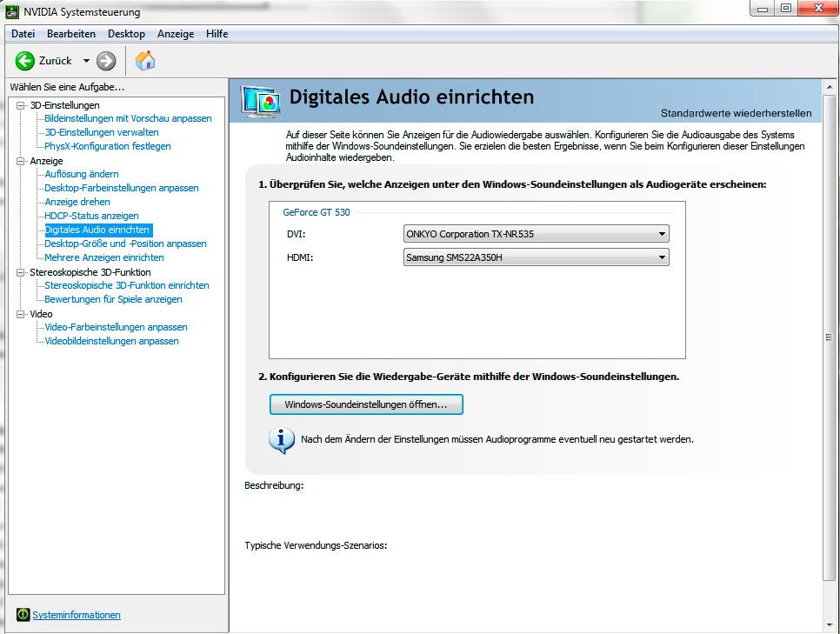
Task: Minimize the NVIDIA Systemsteuerung window
Action: tap(763, 9)
